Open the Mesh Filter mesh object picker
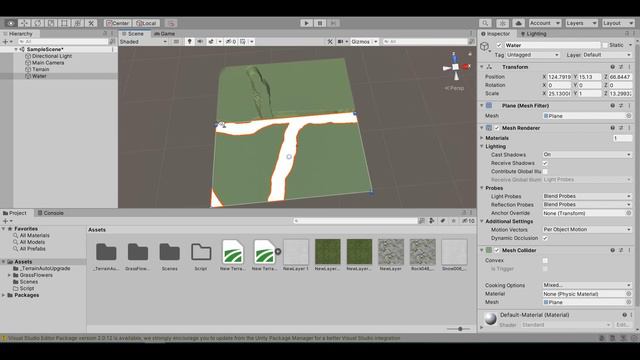Viewport: 640px width, 360px height. click(x=629, y=116)
